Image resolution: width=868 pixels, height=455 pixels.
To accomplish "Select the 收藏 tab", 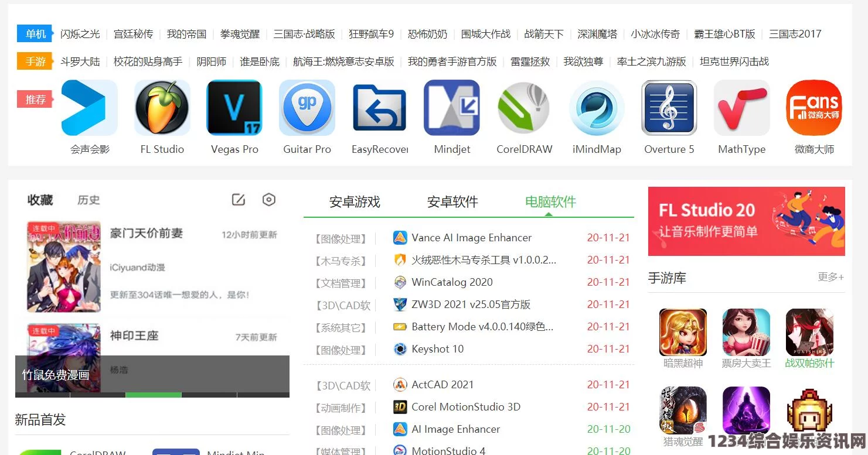I will pyautogui.click(x=40, y=200).
